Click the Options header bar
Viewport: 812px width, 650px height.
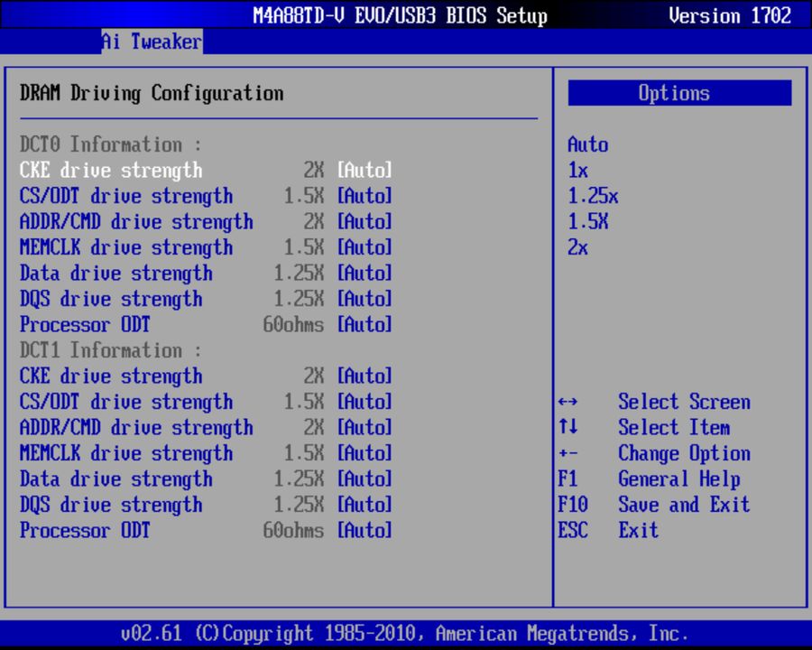click(678, 92)
